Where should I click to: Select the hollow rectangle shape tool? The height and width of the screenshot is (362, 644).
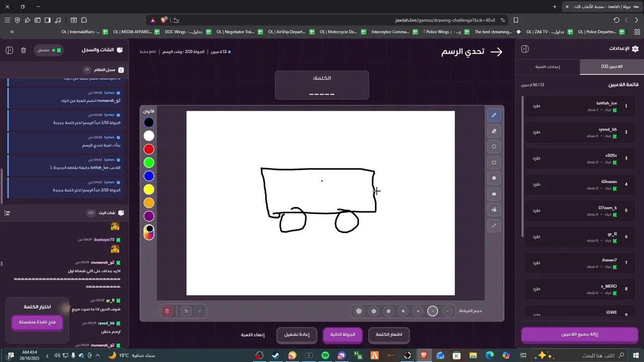(494, 162)
